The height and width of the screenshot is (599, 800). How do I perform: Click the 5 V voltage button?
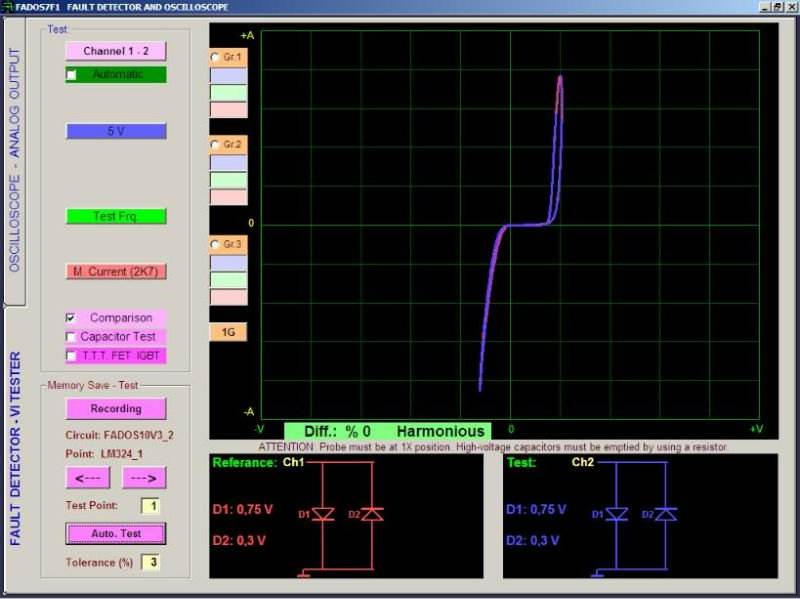[x=115, y=131]
